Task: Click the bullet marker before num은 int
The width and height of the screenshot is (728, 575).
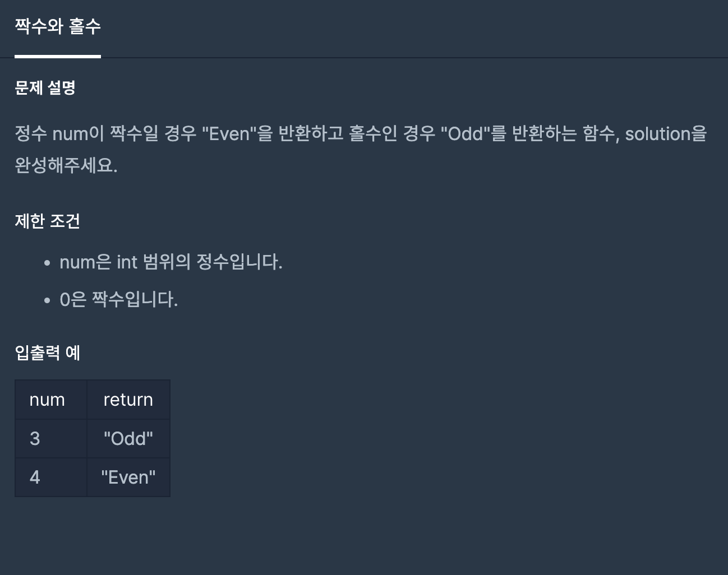Action: [x=47, y=262]
